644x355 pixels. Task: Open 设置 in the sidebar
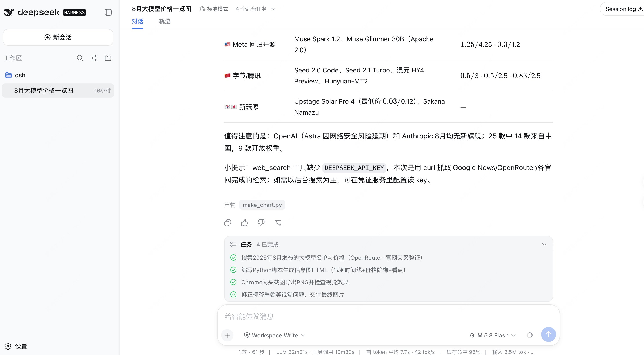point(16,346)
